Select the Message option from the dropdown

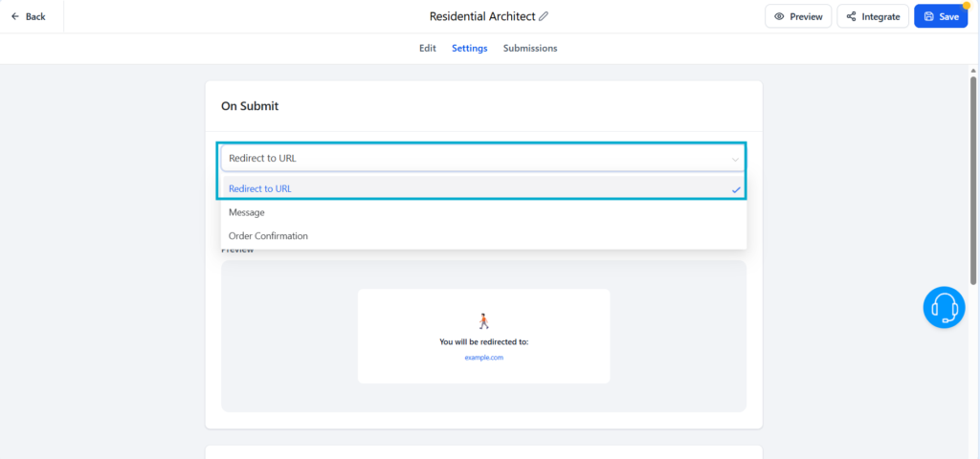click(x=247, y=212)
